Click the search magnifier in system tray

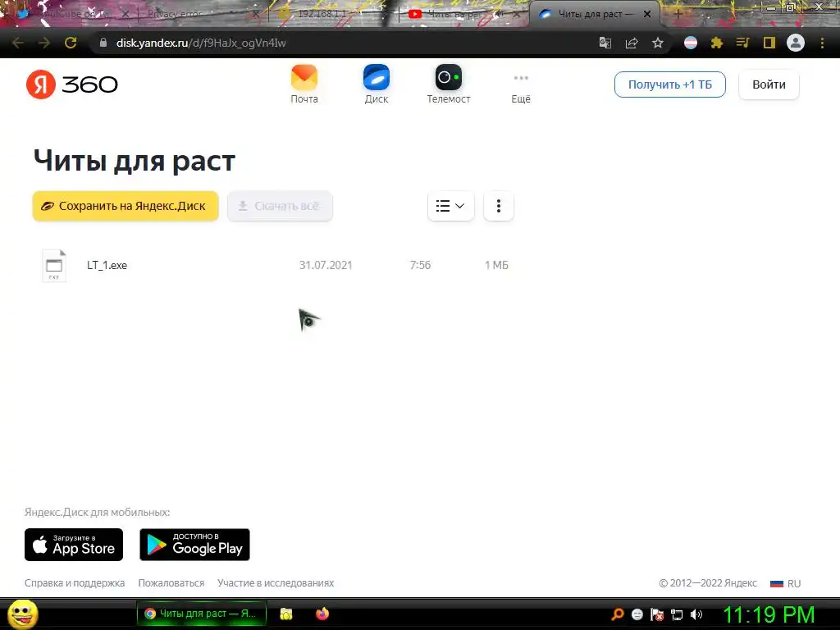(618, 614)
